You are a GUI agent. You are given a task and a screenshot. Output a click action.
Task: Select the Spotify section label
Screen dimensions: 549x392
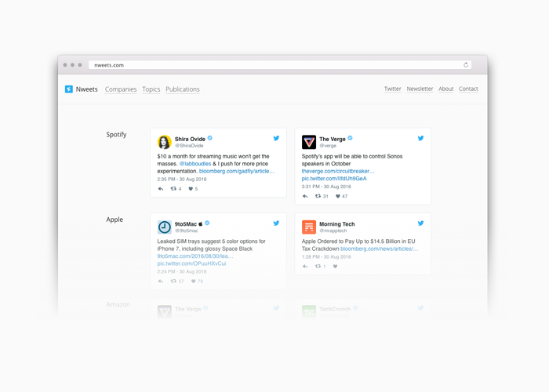(116, 135)
